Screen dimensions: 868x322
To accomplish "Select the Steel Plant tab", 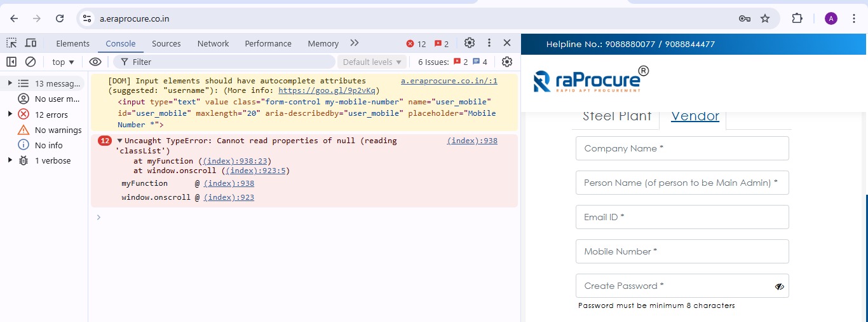I will [617, 116].
